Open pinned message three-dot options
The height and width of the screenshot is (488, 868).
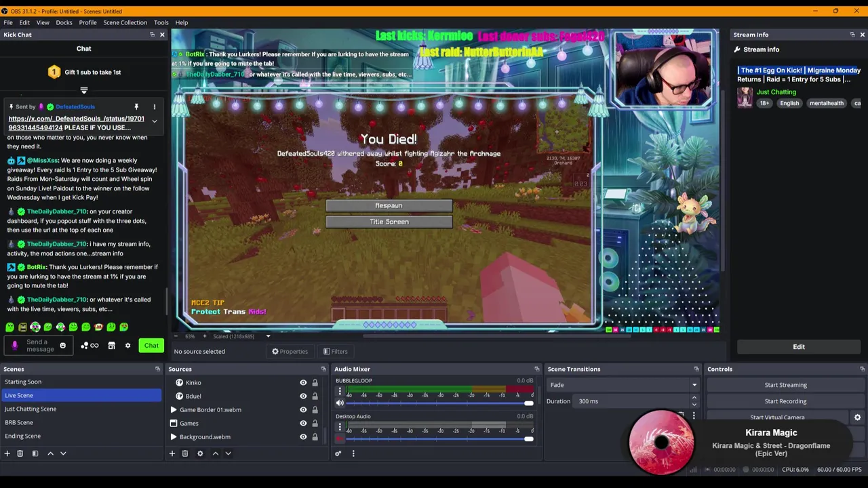154,107
